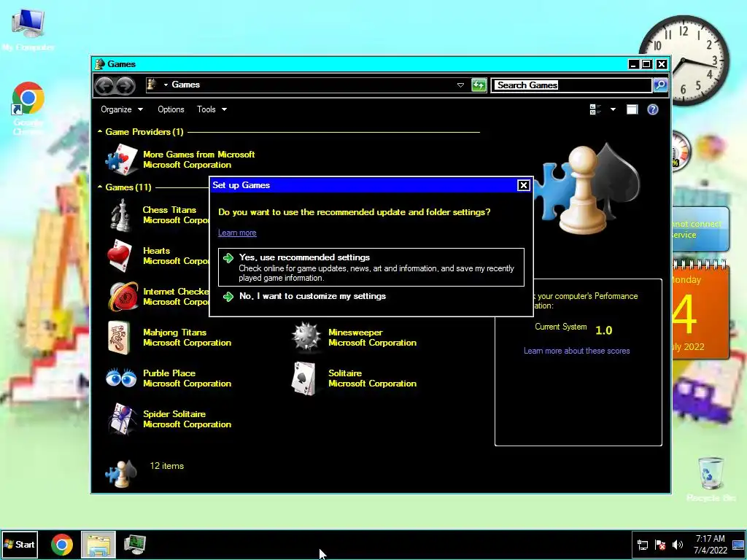
Task: Expand the address bar history dropdown
Action: click(460, 85)
